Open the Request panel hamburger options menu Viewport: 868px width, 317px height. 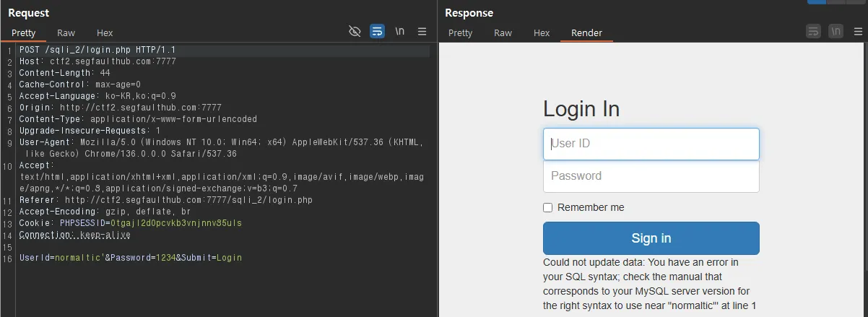(x=422, y=31)
